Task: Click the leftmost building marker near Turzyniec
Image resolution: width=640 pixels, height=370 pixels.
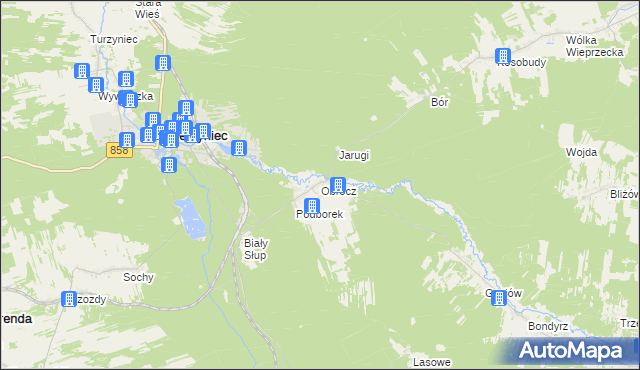Action: [82, 71]
